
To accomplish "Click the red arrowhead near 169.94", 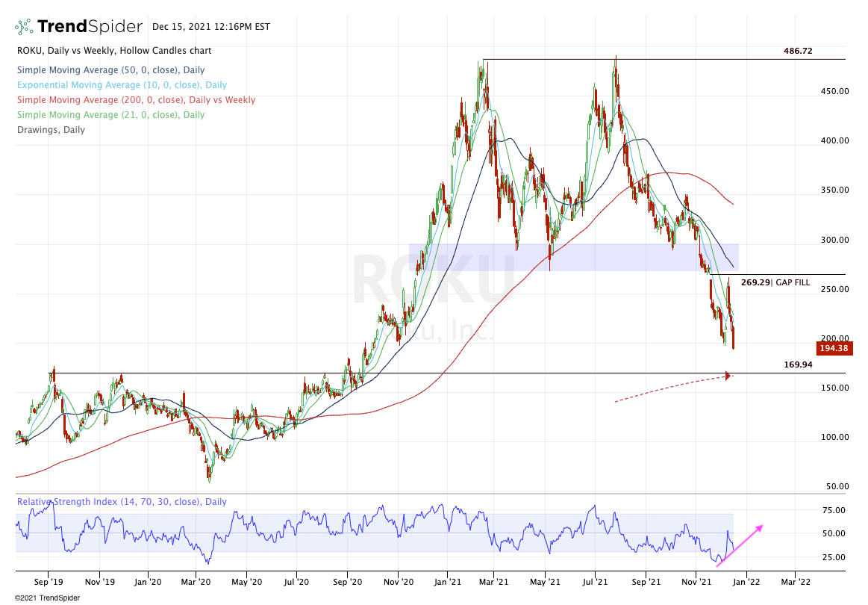I will 728,375.
